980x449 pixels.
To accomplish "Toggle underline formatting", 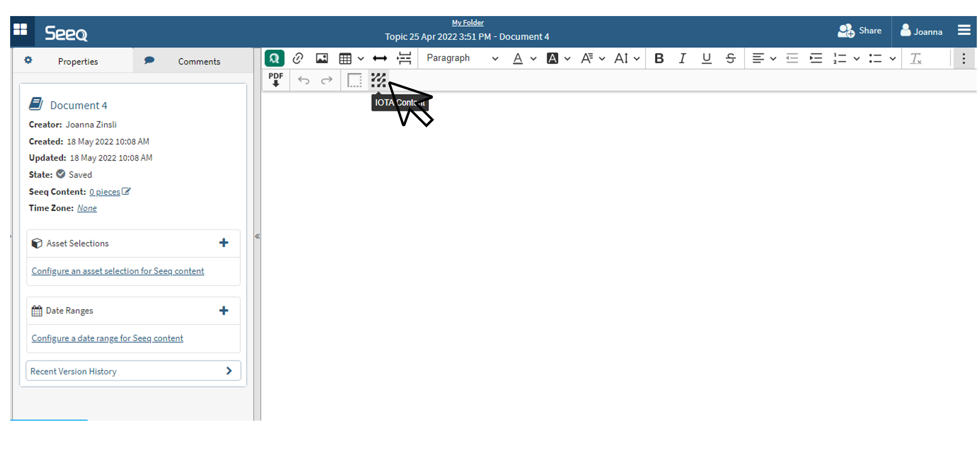I will (706, 58).
